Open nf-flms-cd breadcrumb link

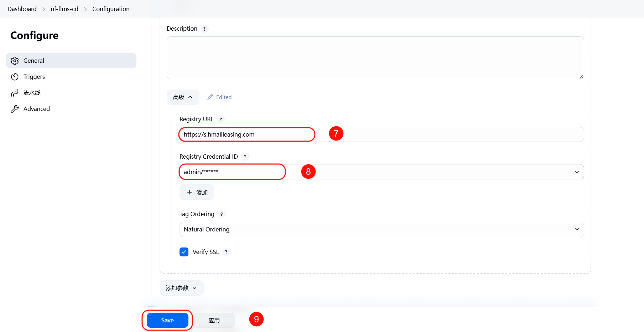(64, 9)
